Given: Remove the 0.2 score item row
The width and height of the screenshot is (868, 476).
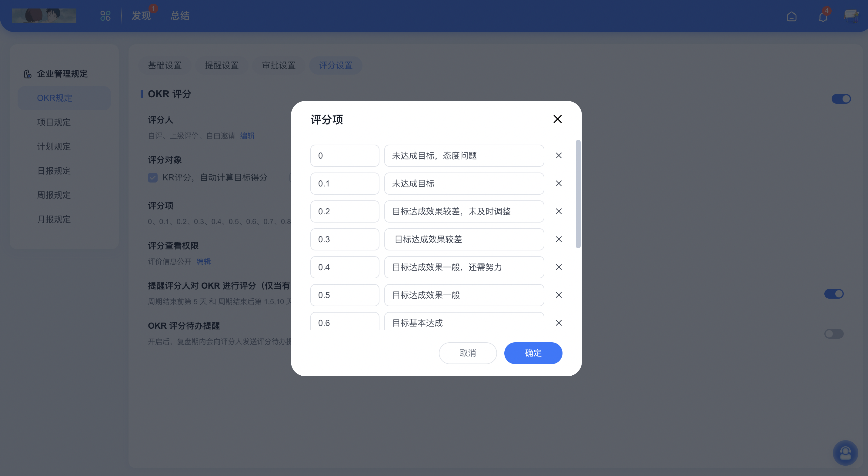Looking at the screenshot, I should point(559,211).
